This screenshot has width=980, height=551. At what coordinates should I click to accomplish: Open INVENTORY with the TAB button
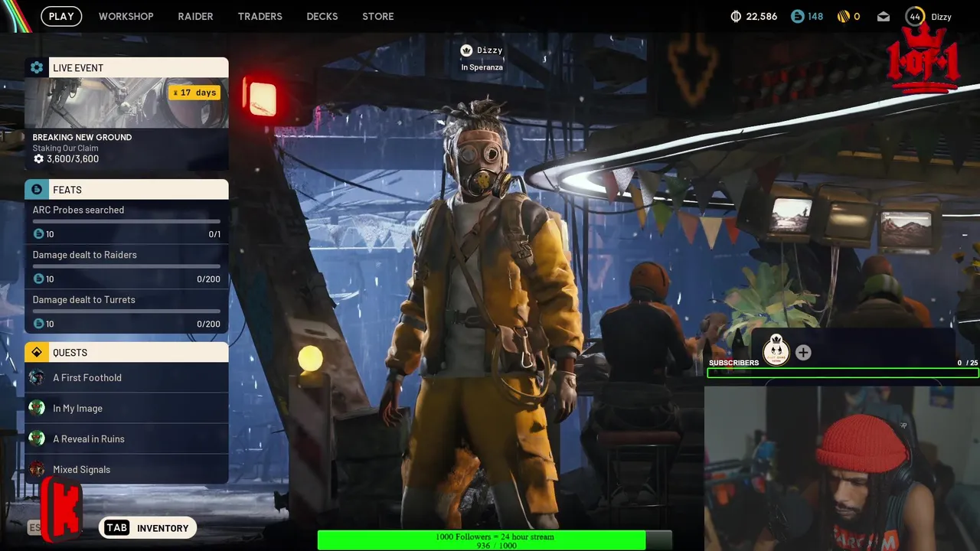pos(148,528)
